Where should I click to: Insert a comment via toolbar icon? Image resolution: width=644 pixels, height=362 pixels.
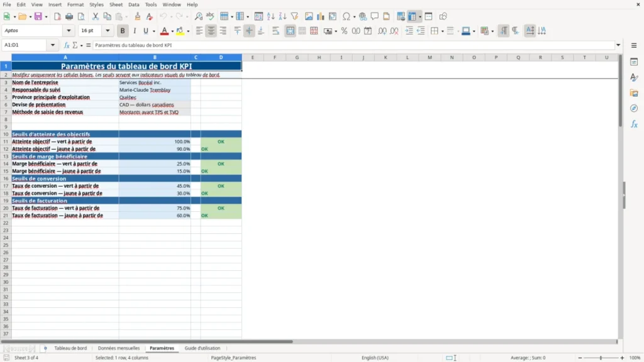click(375, 16)
